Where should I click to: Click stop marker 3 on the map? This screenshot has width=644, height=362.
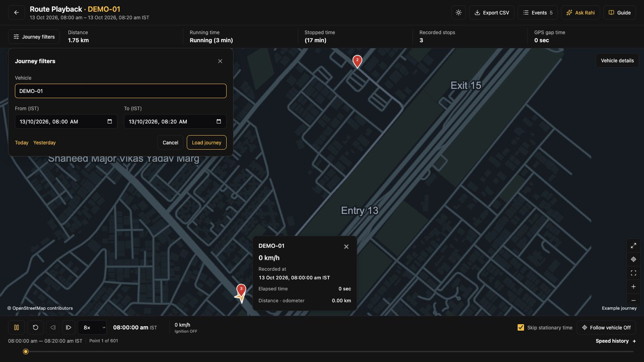point(241,289)
